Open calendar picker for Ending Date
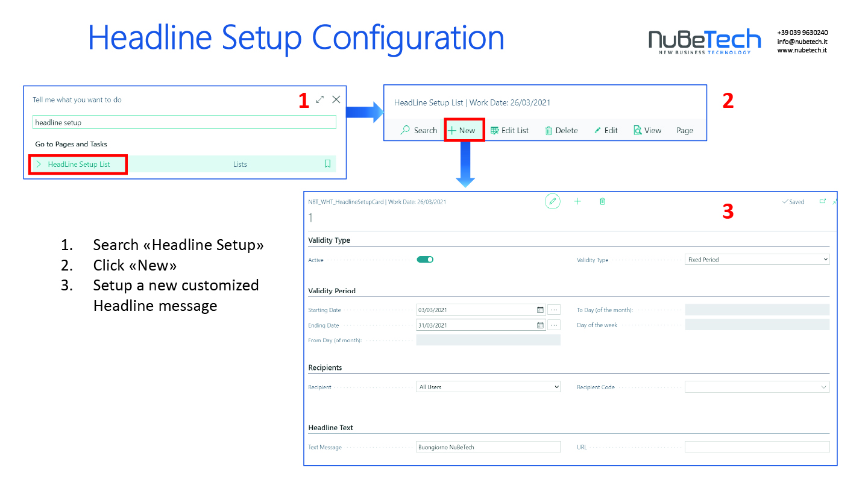The width and height of the screenshot is (868, 488). click(541, 325)
